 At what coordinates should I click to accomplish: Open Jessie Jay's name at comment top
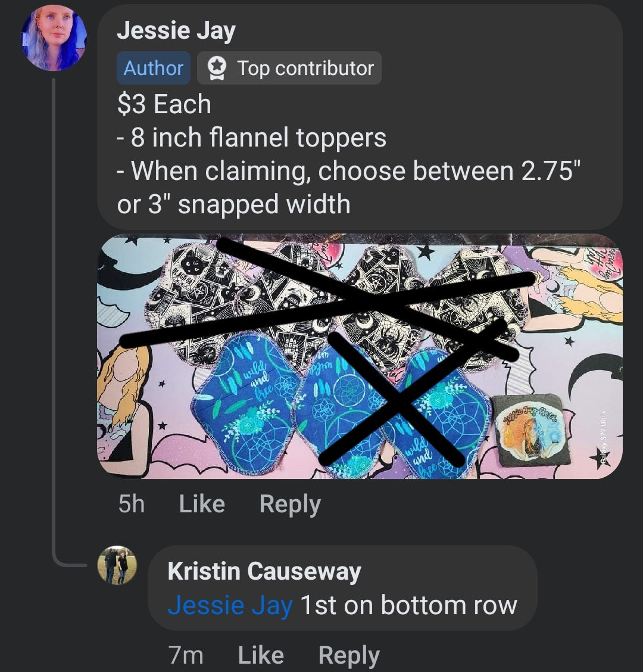pos(176,31)
